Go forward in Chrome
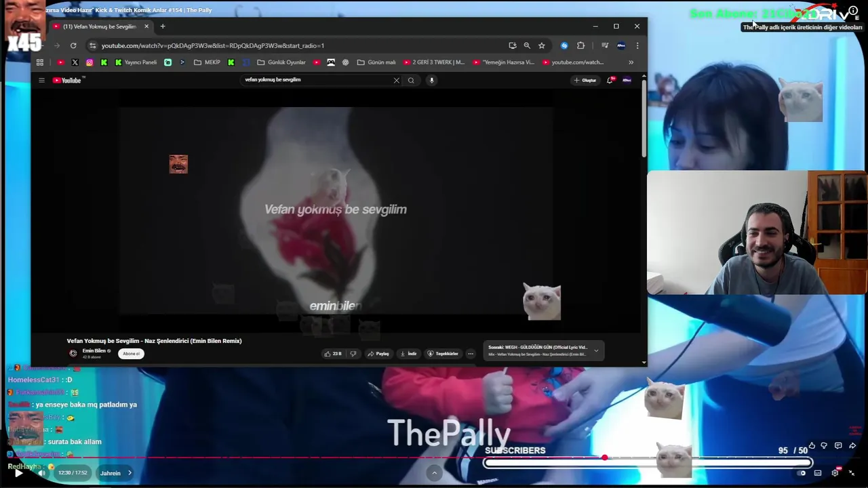 point(57,45)
